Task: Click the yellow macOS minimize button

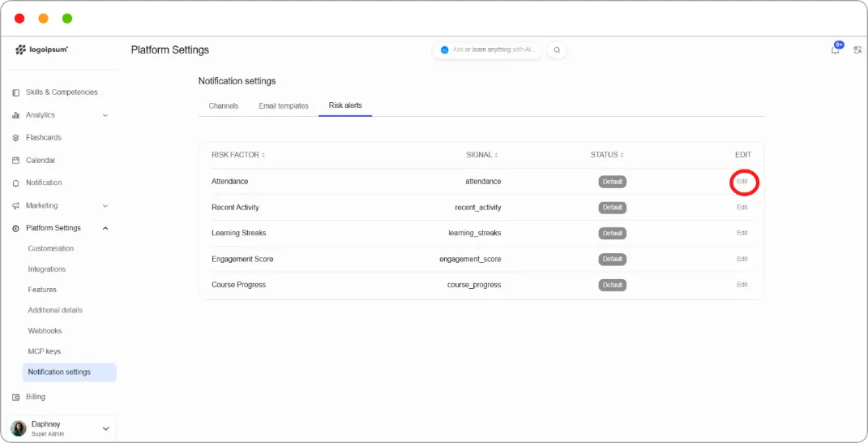Action: [43, 19]
